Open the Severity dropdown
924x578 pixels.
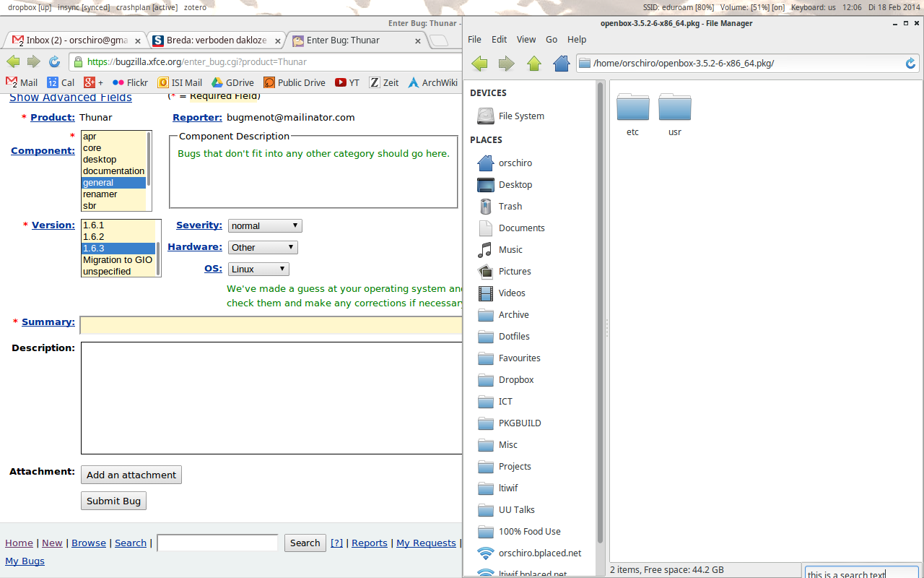265,226
